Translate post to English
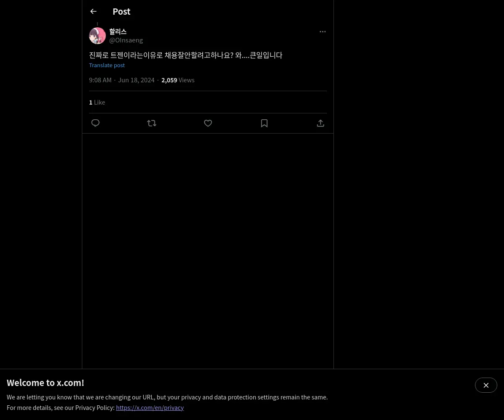The height and width of the screenshot is (420, 504). point(107,65)
